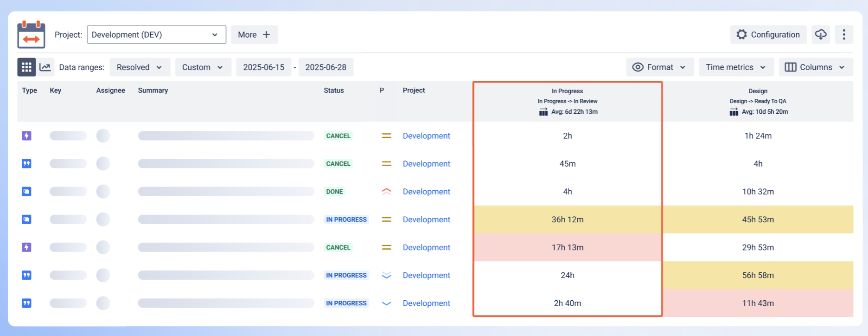This screenshot has height=336, width=868.
Task: Select the type icon in the 17h 13m row
Action: pos(26,247)
